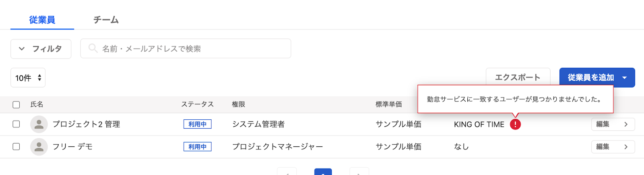Click the avatar icon for プロジェクト2 管理

tap(39, 124)
